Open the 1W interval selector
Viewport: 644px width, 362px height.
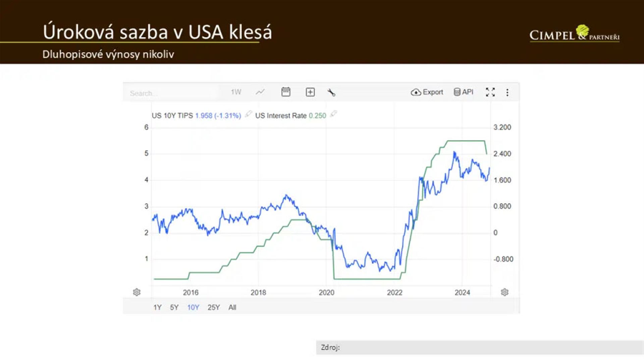(x=236, y=92)
